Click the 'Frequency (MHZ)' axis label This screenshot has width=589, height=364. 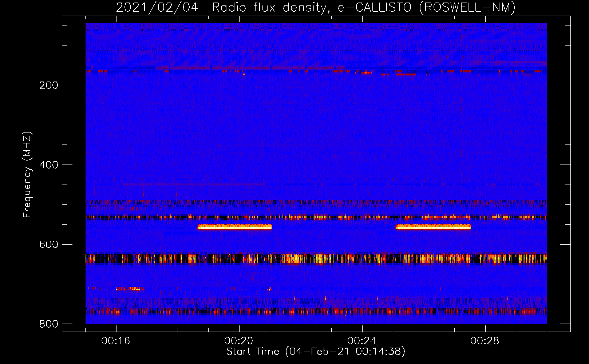coord(27,174)
